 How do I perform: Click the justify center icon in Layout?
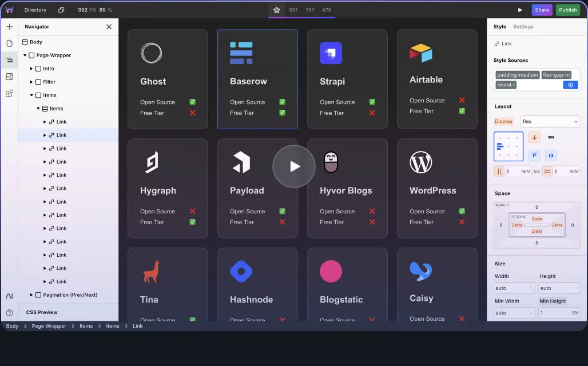[551, 155]
